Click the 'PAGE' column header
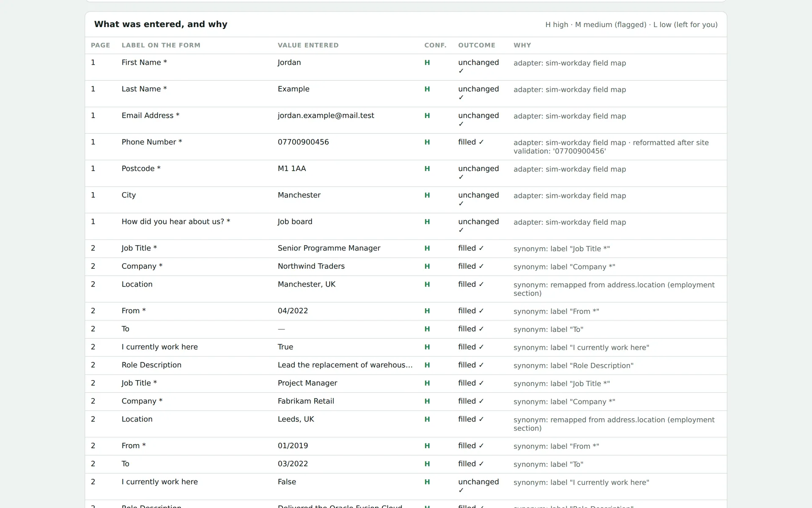This screenshot has width=812, height=508. tap(101, 45)
